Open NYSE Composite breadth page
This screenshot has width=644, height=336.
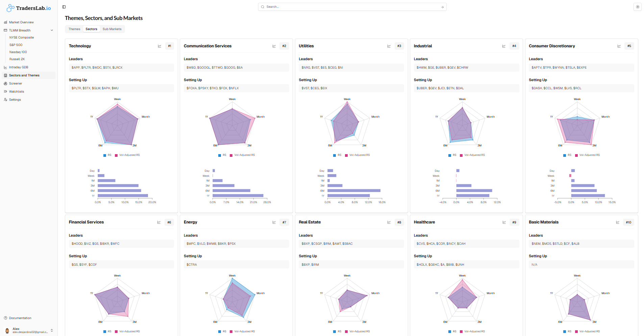click(22, 38)
